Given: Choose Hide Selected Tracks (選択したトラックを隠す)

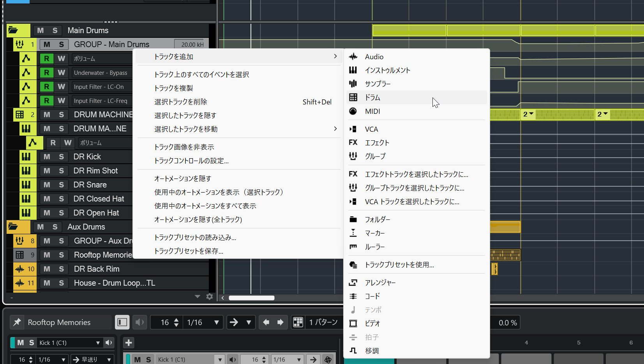Looking at the screenshot, I should pos(239,115).
